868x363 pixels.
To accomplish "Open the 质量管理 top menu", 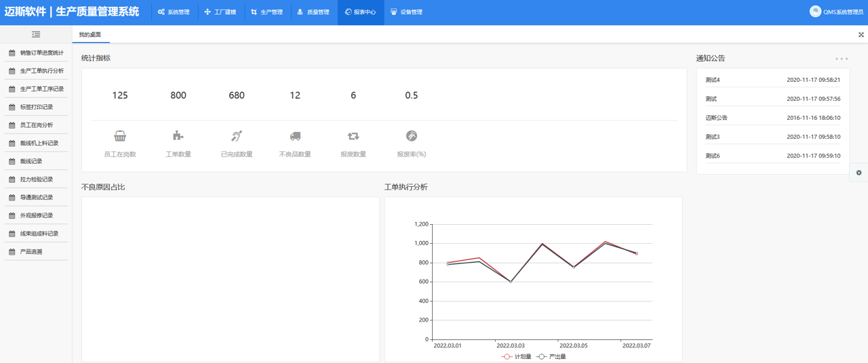I will (x=313, y=12).
